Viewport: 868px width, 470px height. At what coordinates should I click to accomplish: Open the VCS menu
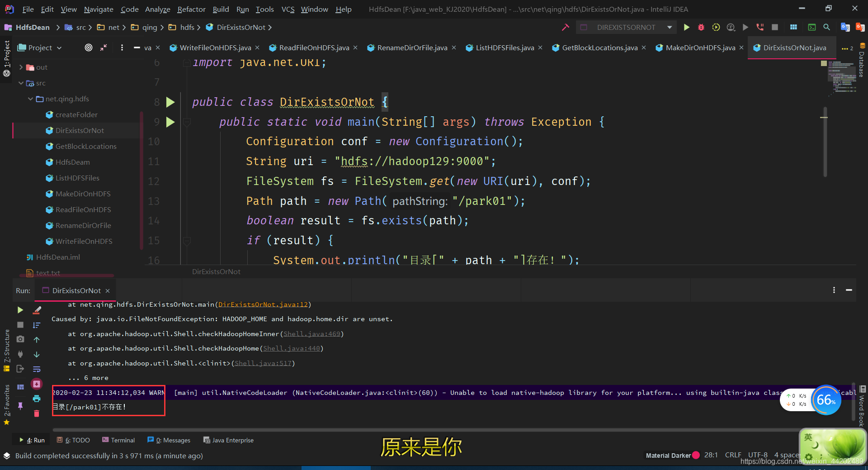288,9
